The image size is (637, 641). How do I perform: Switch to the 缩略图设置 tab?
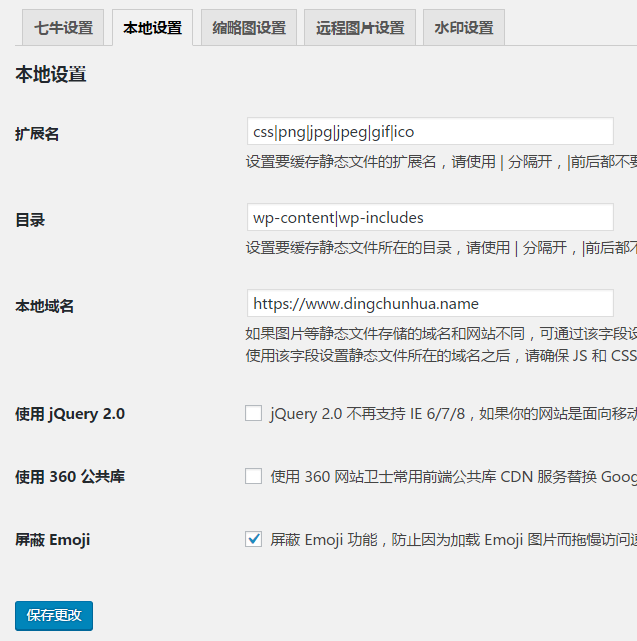click(249, 28)
